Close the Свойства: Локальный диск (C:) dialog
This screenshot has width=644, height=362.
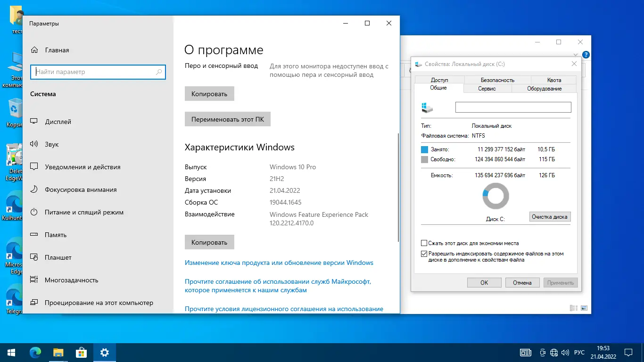pos(574,64)
